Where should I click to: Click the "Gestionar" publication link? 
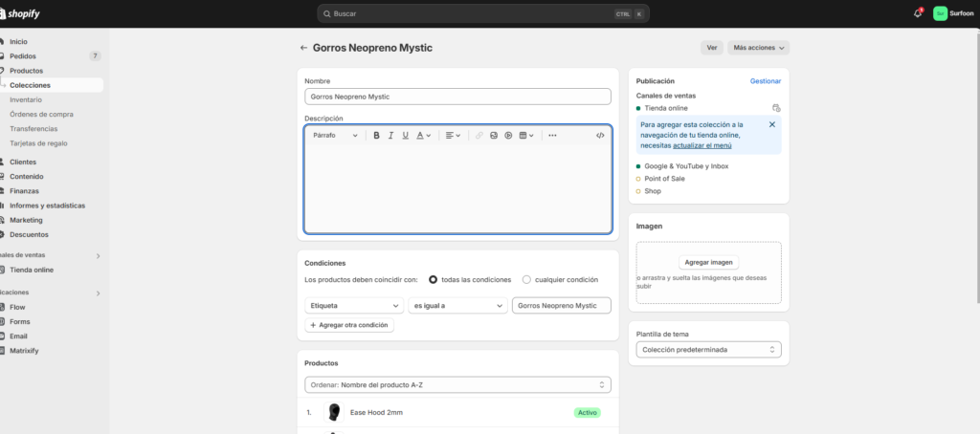click(766, 81)
